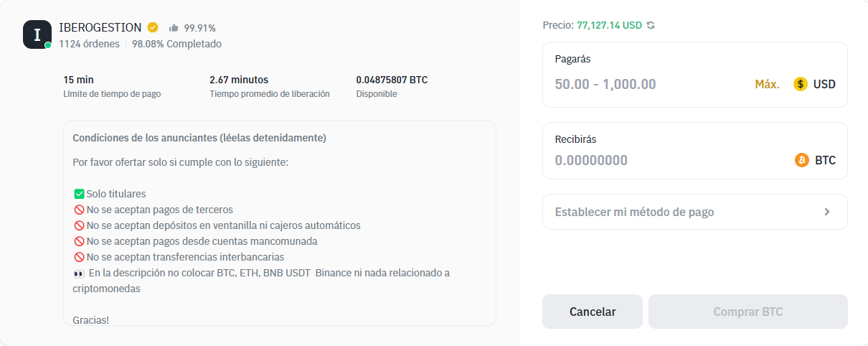This screenshot has width=868, height=346.
Task: Click the prohibited icon beside transferencias interbancarias
Action: 79,257
